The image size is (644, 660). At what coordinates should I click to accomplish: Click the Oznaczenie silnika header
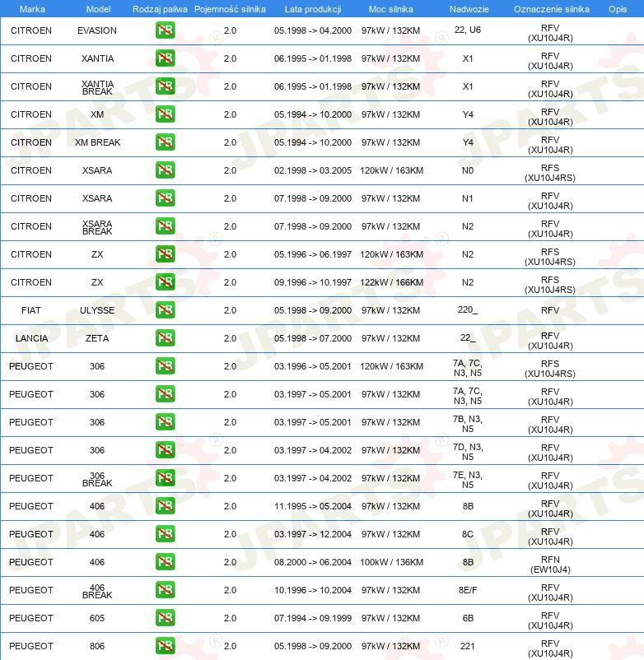coord(551,9)
